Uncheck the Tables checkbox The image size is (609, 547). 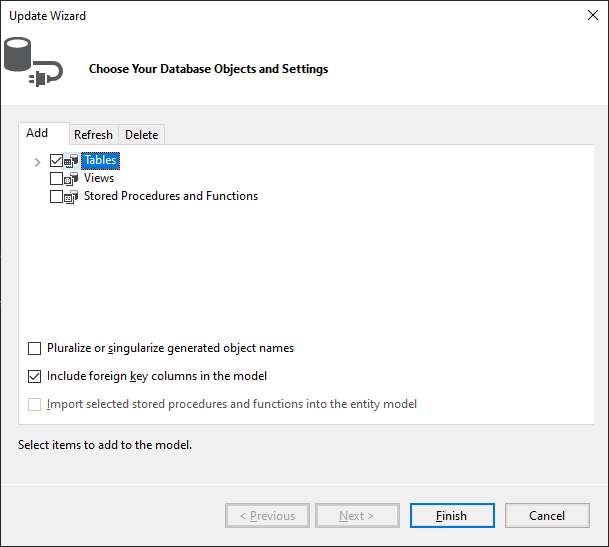point(56,160)
